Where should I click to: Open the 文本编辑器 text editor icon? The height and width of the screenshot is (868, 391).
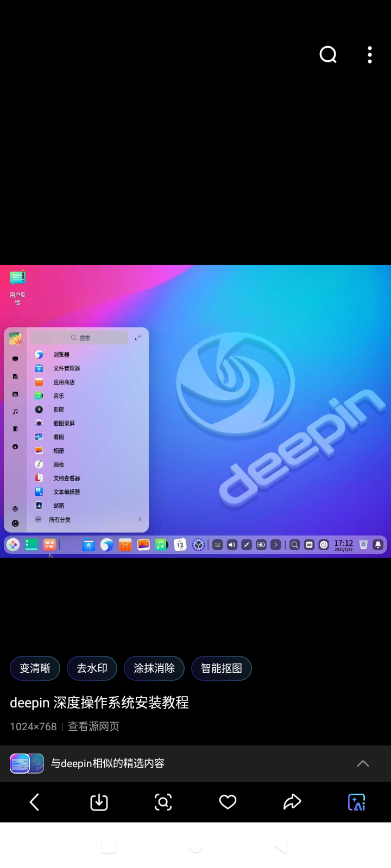pos(39,492)
